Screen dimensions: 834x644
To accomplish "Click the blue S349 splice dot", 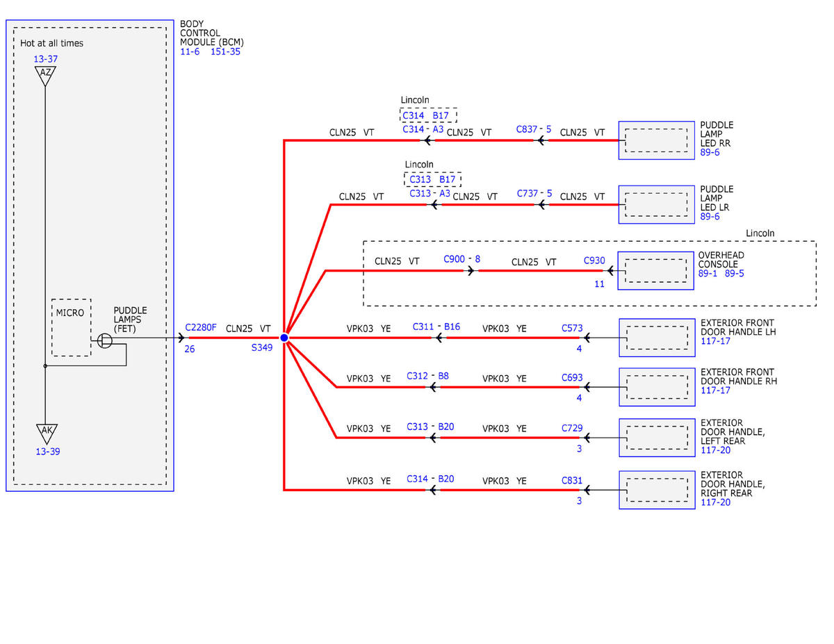I will [284, 338].
